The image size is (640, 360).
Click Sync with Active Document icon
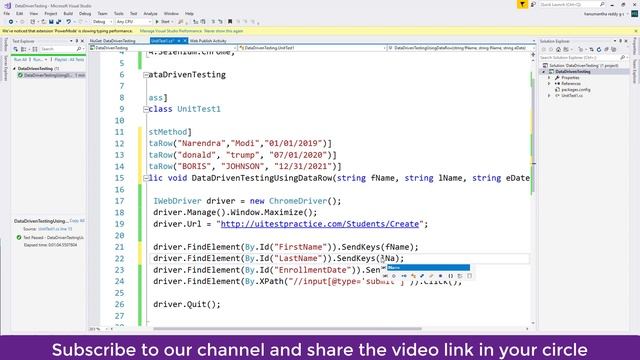pyautogui.click(x=591, y=49)
